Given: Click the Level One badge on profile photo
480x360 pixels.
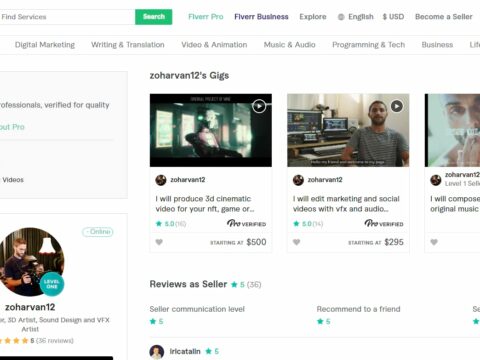Looking at the screenshot, I should click(52, 284).
